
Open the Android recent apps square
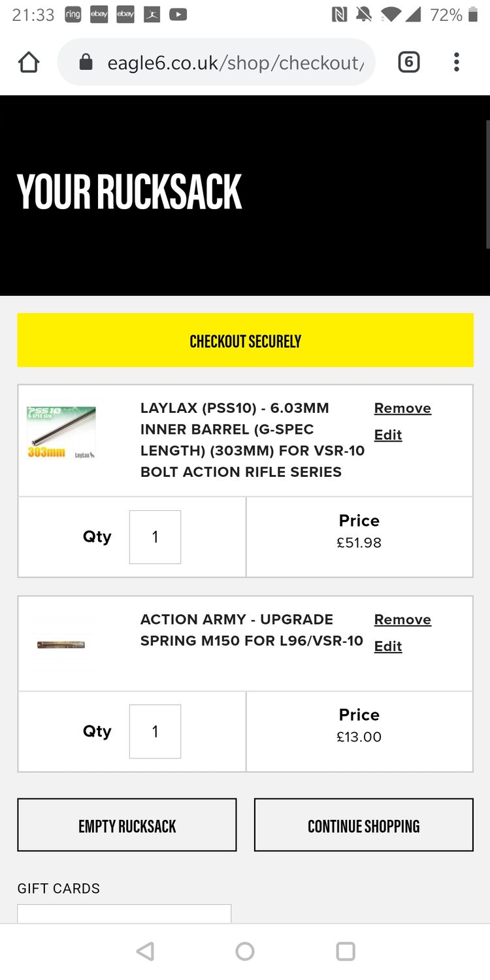(345, 951)
